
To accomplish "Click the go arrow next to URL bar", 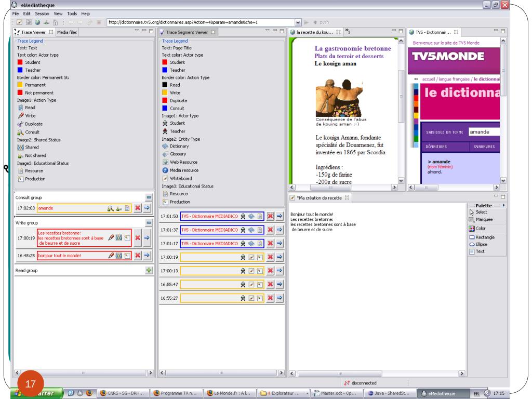I will [x=307, y=22].
